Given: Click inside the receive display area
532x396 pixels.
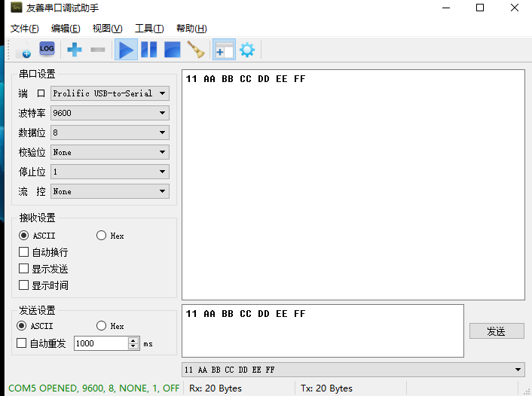Looking at the screenshot, I should pos(353,184).
